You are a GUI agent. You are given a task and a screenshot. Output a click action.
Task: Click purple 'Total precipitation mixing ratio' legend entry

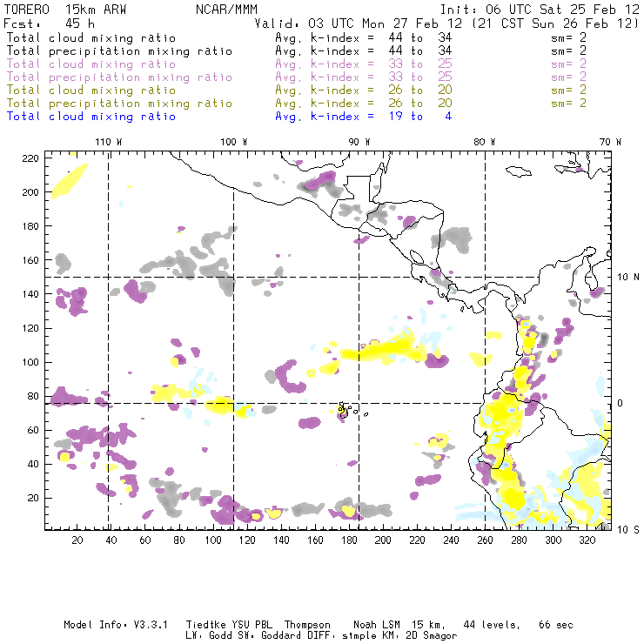(119, 77)
